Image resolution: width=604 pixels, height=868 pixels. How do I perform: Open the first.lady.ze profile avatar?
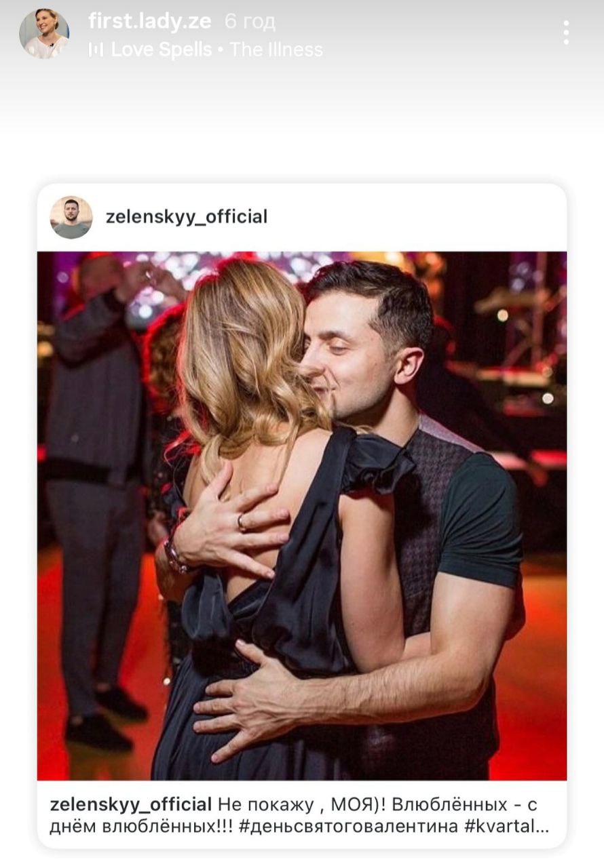[x=44, y=34]
